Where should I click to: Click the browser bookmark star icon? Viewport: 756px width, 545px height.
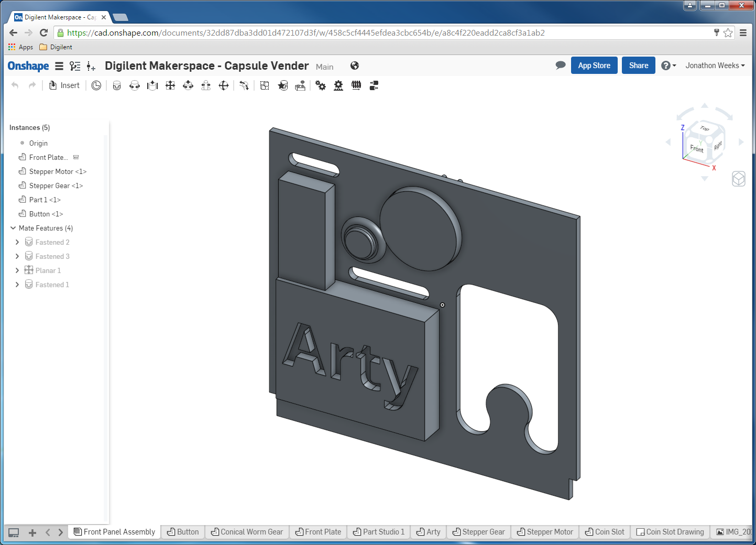[728, 32]
